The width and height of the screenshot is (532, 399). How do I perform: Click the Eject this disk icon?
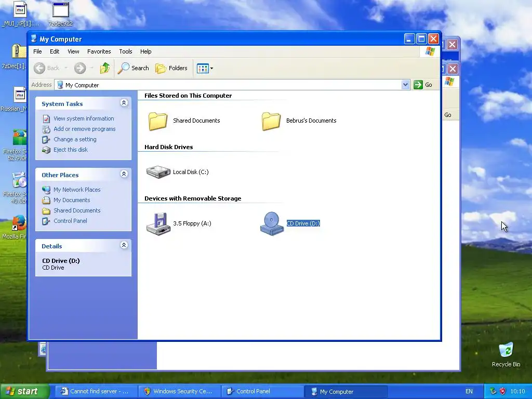click(46, 150)
